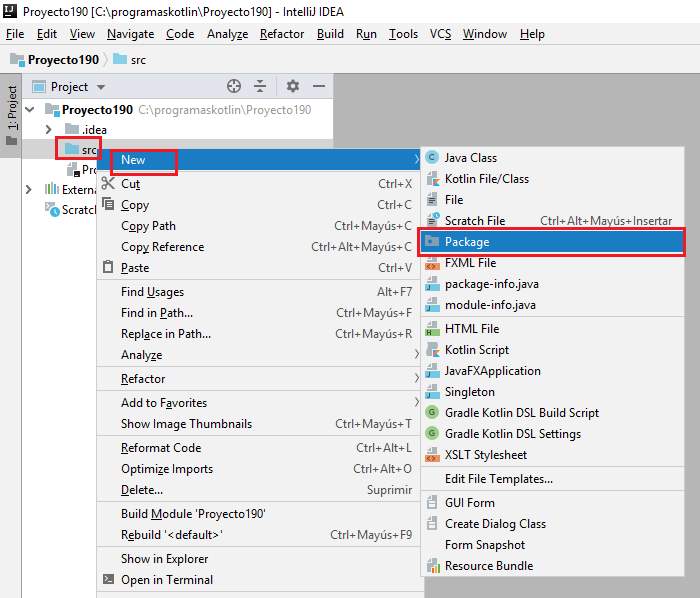Image resolution: width=700 pixels, height=598 pixels.
Task: Select the .idea folder row
Action: [x=177, y=129]
